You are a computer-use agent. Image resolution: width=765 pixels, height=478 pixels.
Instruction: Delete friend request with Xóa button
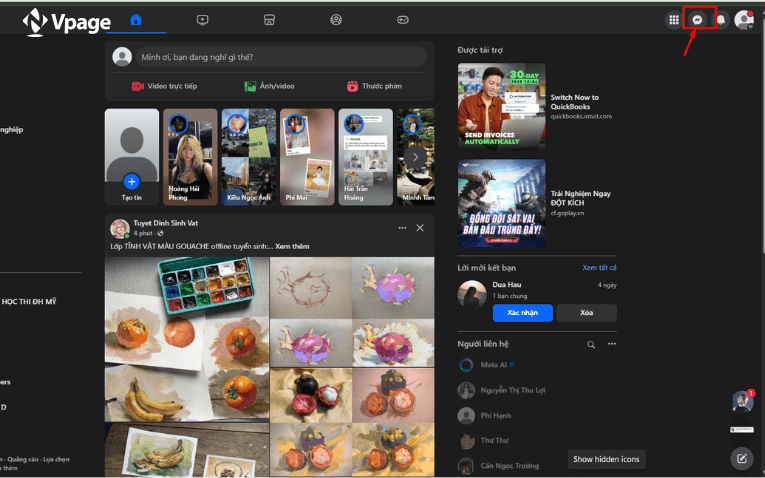tap(586, 313)
